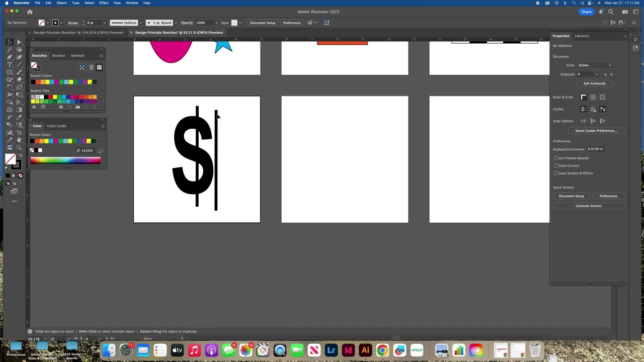Enable Scale Strokes & Effects checkbox
Viewport: 644px width, 362px height.
556,173
